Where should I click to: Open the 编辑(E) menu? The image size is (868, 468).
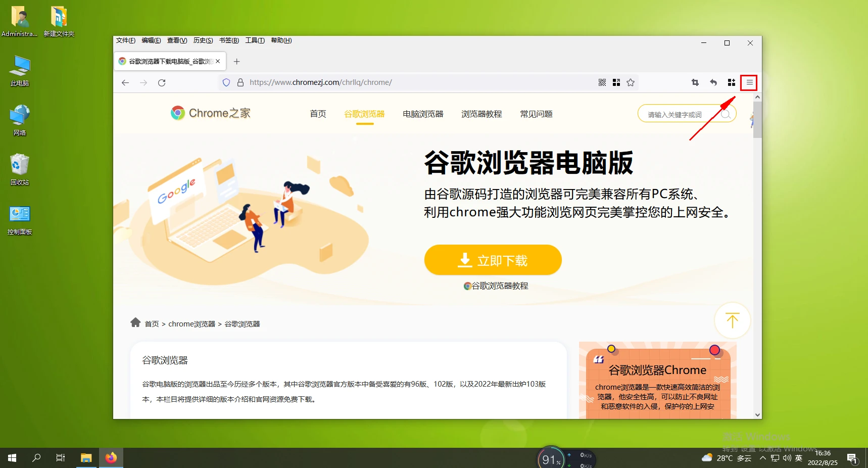tap(152, 40)
